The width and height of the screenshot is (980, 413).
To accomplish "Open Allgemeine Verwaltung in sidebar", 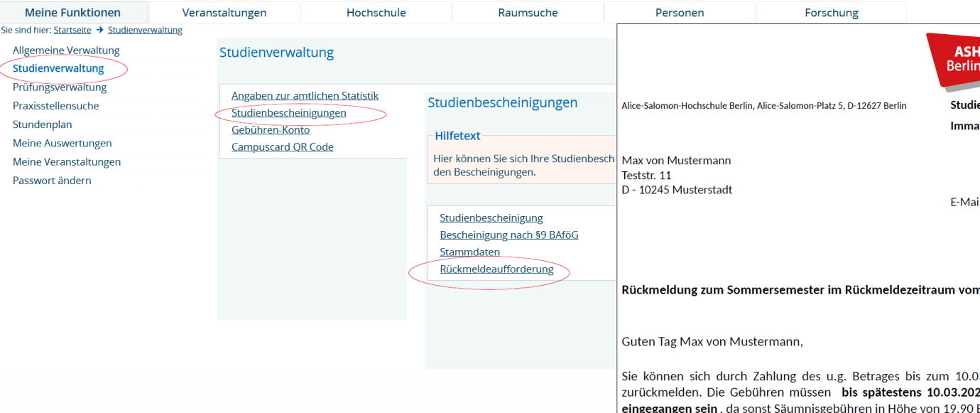I will pos(66,50).
